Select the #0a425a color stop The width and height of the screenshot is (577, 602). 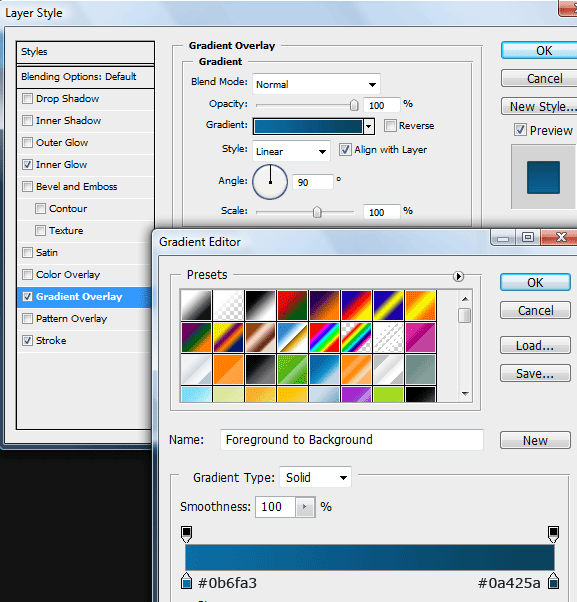pyautogui.click(x=554, y=580)
